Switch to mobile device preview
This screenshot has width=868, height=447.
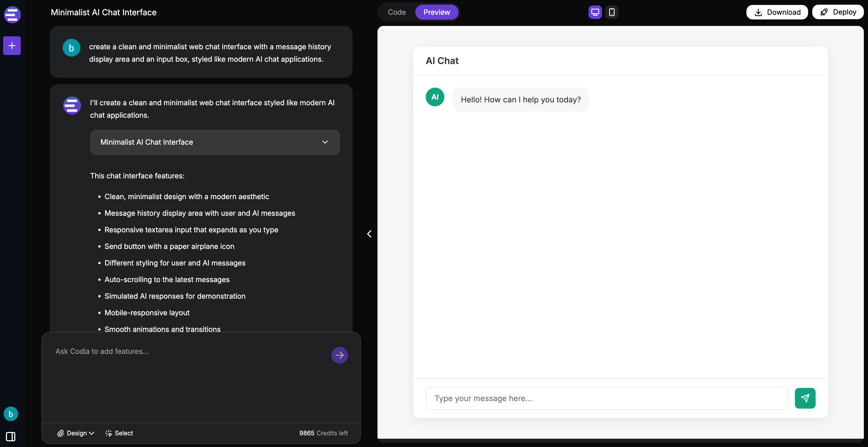612,12
